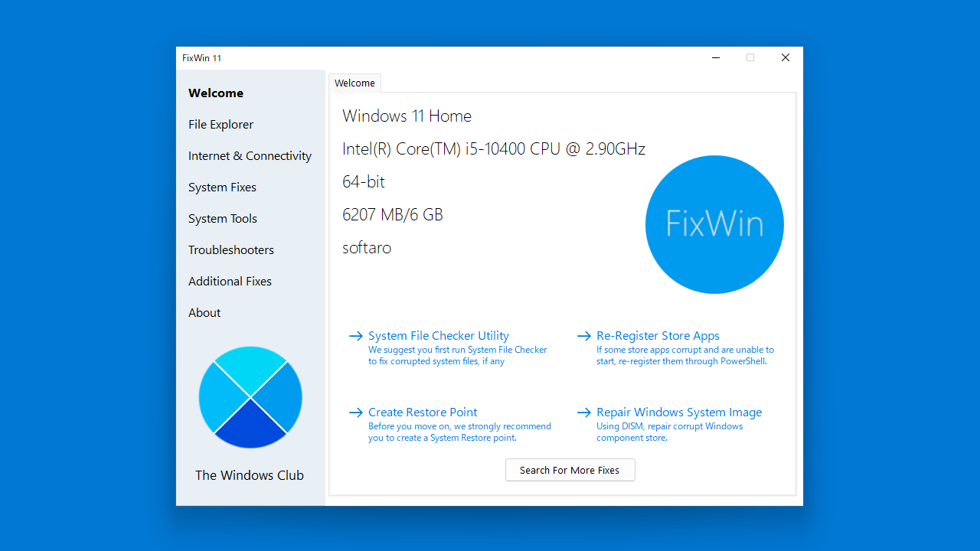Click the System File Checker description text
Image resolution: width=980 pixels, height=551 pixels.
(458, 355)
